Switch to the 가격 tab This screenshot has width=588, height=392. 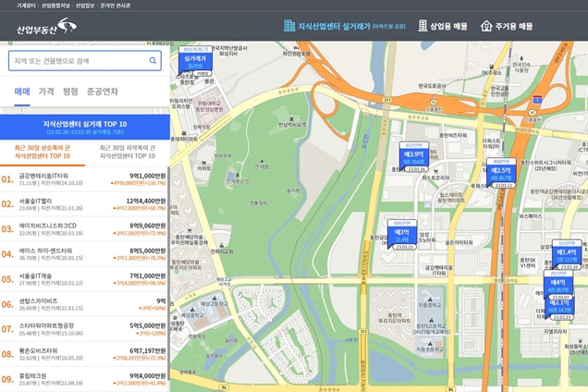click(46, 92)
